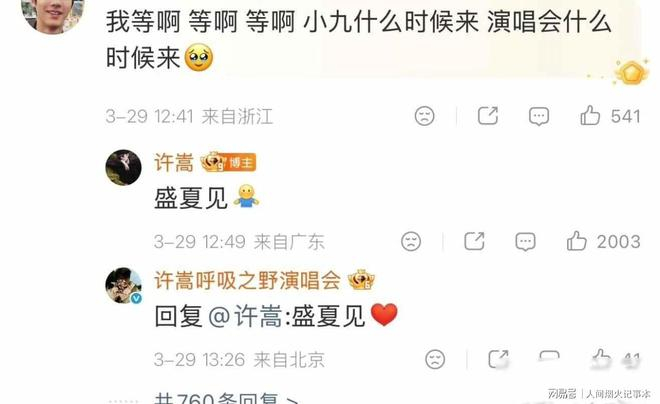This screenshot has width=660, height=404.
Task: Open the 许嵩 username link
Action: pos(174,162)
